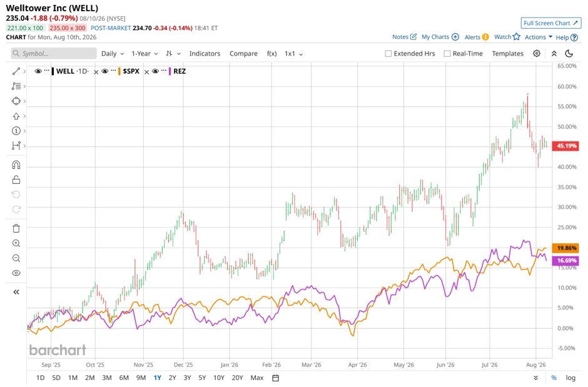Select the arrow marker tool
The width and height of the screenshot is (588, 387).
[16, 116]
